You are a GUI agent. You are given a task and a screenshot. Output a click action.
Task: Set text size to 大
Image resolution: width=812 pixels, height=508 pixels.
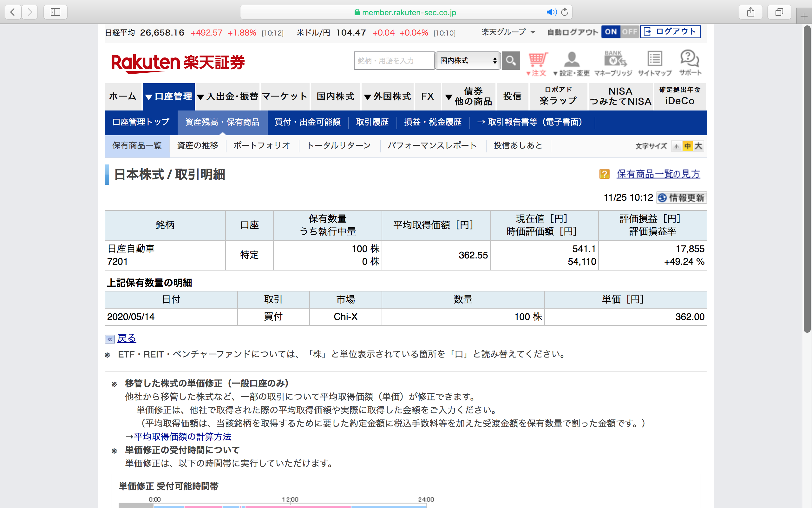coord(698,146)
